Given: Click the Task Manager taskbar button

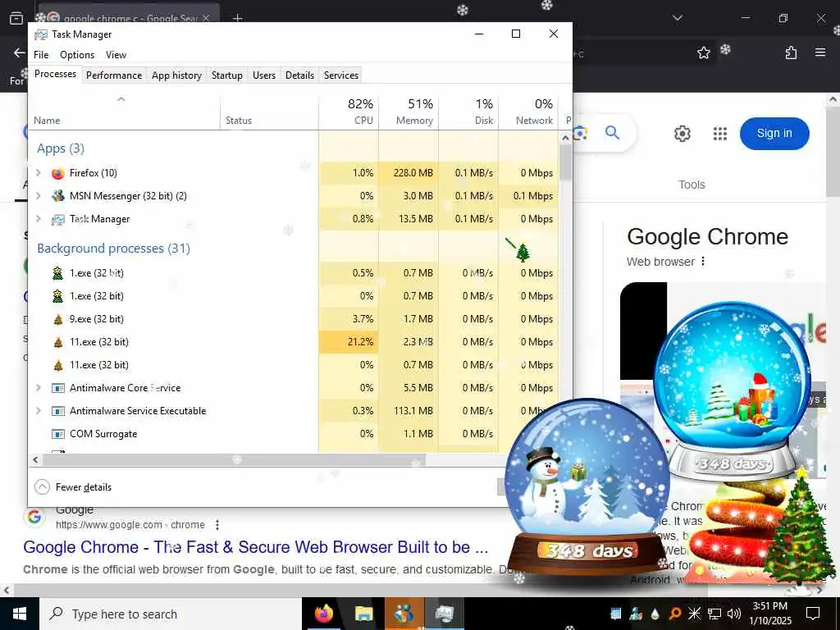Looking at the screenshot, I should 444,614.
